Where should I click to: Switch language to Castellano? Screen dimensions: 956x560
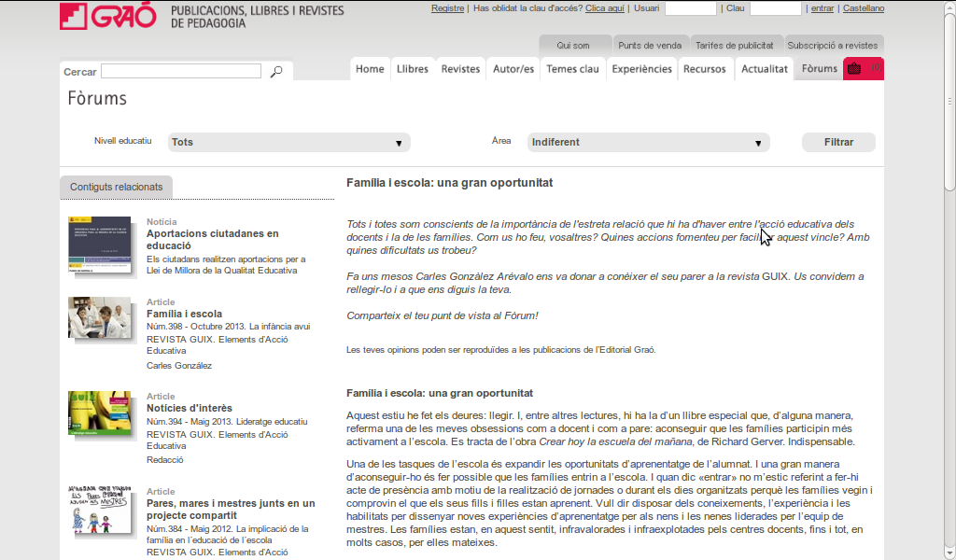[x=864, y=8]
